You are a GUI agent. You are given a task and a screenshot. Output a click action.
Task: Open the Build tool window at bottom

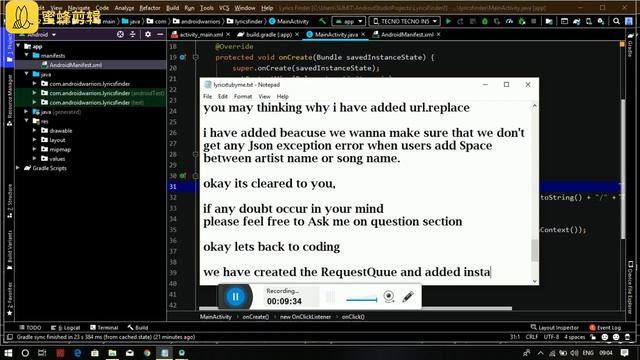click(138, 327)
